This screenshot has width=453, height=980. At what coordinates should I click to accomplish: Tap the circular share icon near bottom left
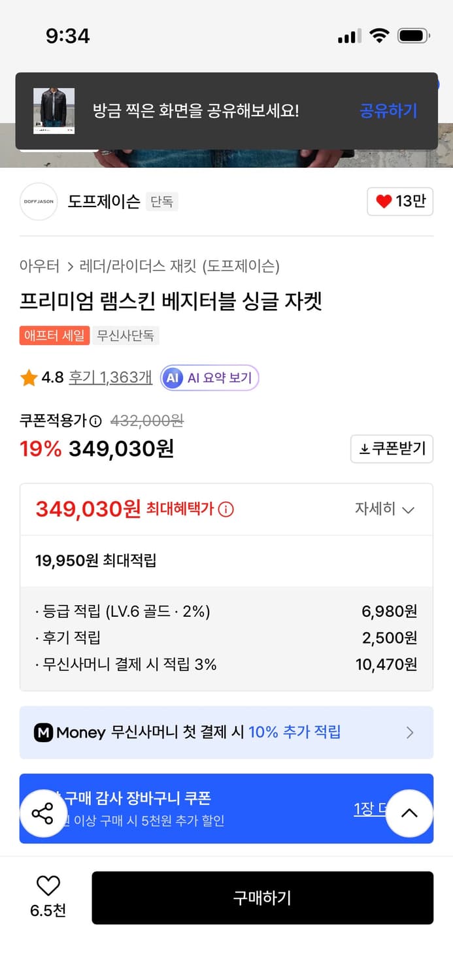[x=43, y=813]
